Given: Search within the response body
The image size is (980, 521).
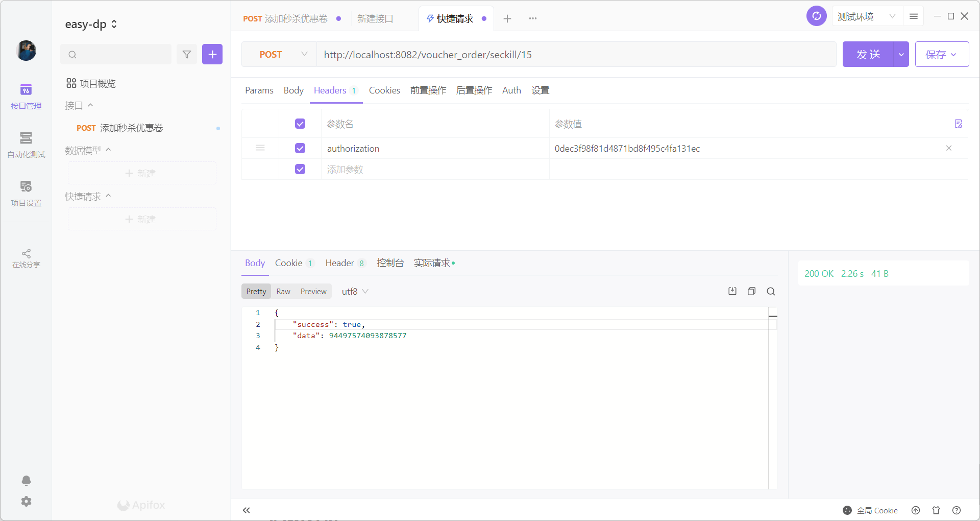Looking at the screenshot, I should click(771, 291).
